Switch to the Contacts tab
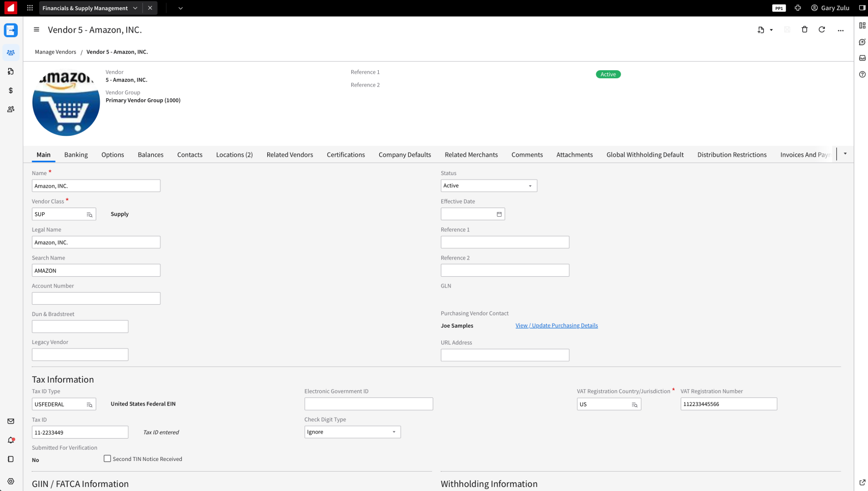 [x=190, y=155]
